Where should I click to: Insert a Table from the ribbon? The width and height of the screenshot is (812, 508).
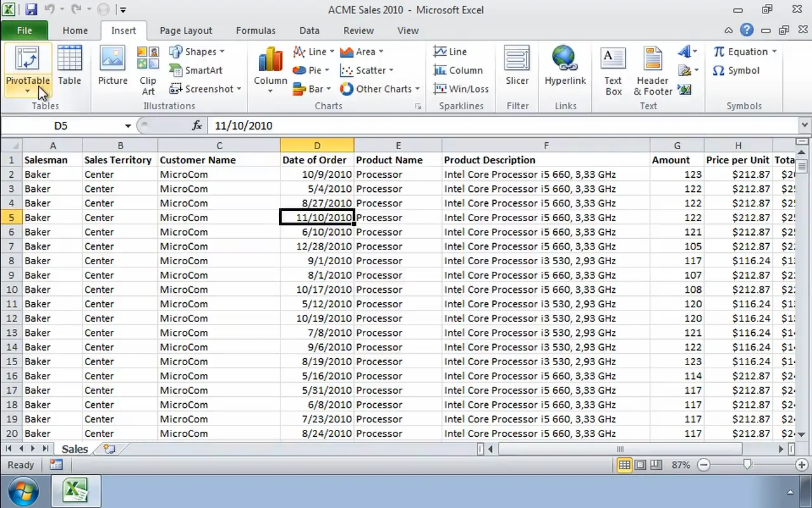(x=69, y=65)
